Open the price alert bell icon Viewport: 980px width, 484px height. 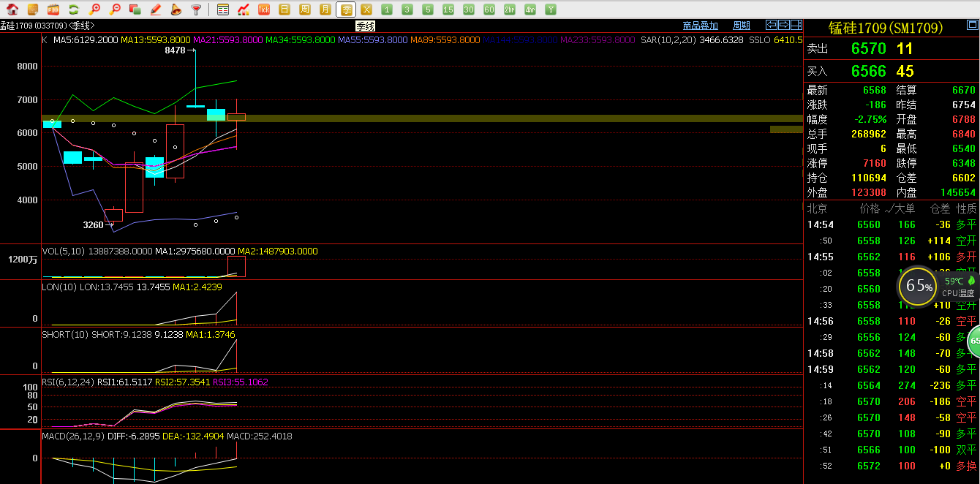(176, 10)
